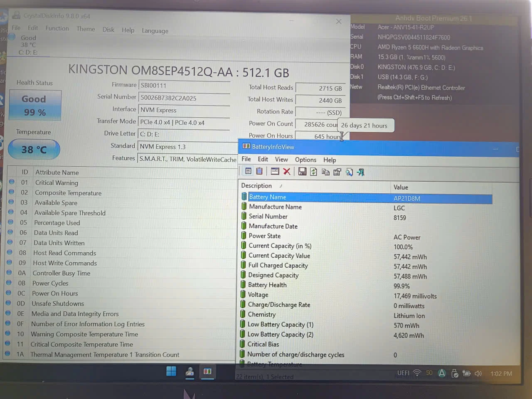Click the window-shaped icon left of the red X
The height and width of the screenshot is (399, 532).
[x=275, y=171]
